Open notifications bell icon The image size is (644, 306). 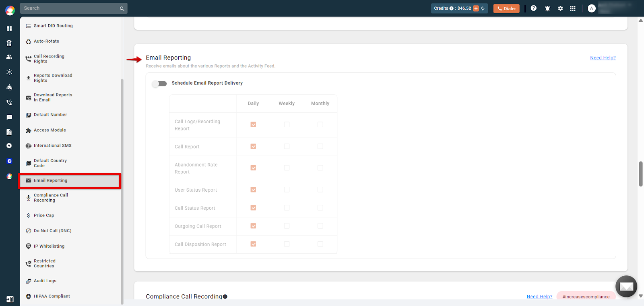click(x=547, y=8)
